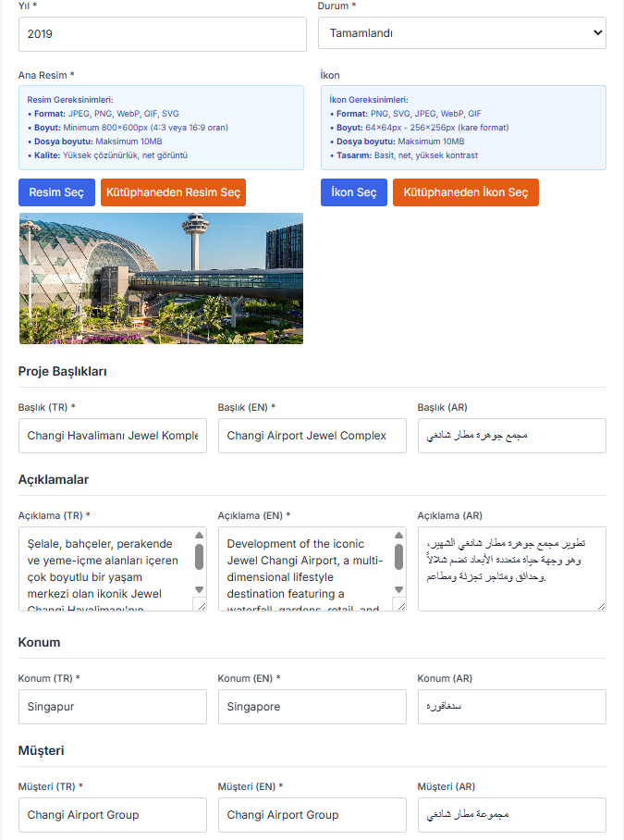Open the Durum dropdown showing Tamamlandı
This screenshot has height=840, width=624.
[x=462, y=33]
